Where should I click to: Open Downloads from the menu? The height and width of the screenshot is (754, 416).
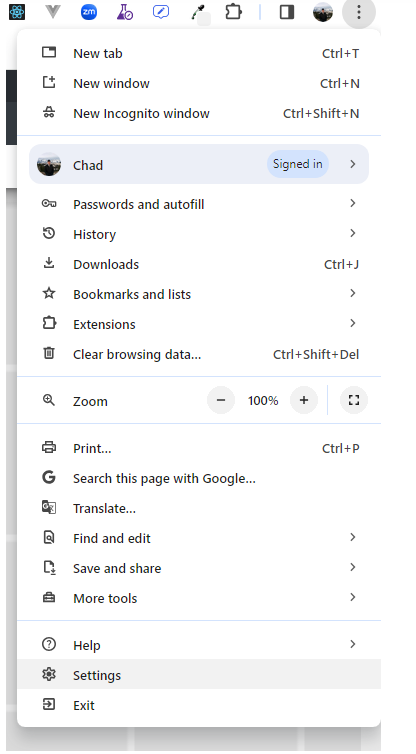click(x=199, y=264)
